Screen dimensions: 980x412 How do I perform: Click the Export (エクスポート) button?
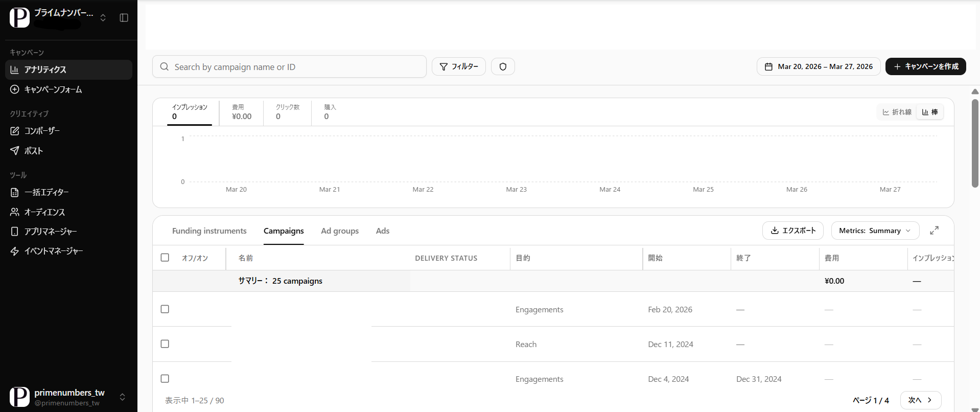(792, 231)
